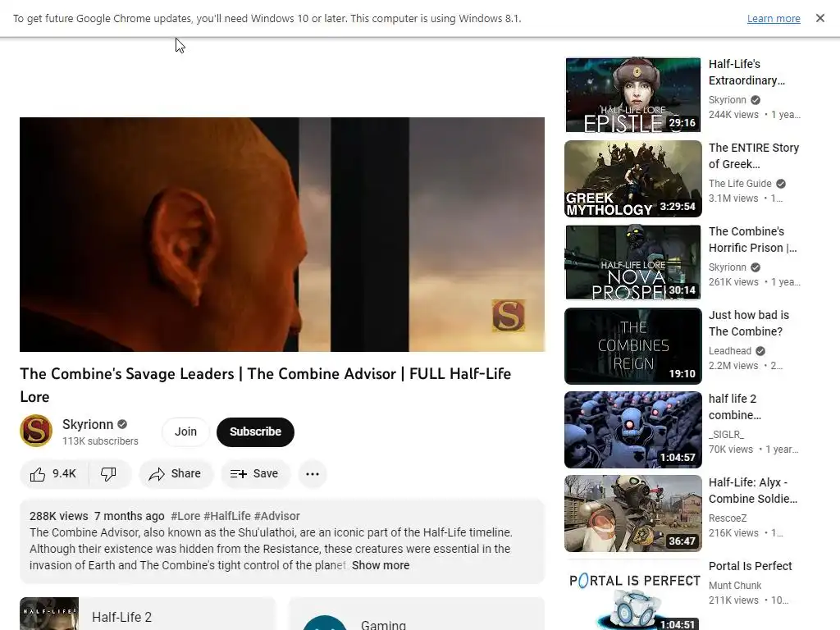
Task: Click the 3:29:54 duration badge on Greek Mythology
Action: click(678, 206)
